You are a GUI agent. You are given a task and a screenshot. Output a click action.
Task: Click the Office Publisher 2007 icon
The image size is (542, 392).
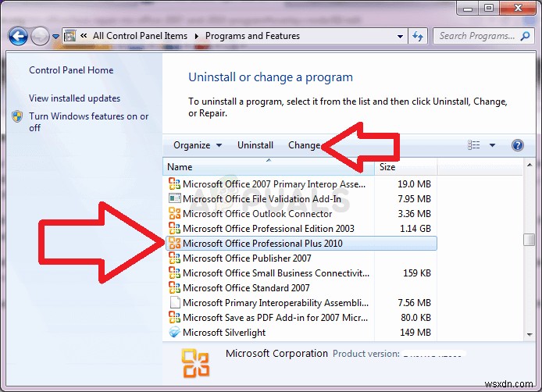pos(175,258)
